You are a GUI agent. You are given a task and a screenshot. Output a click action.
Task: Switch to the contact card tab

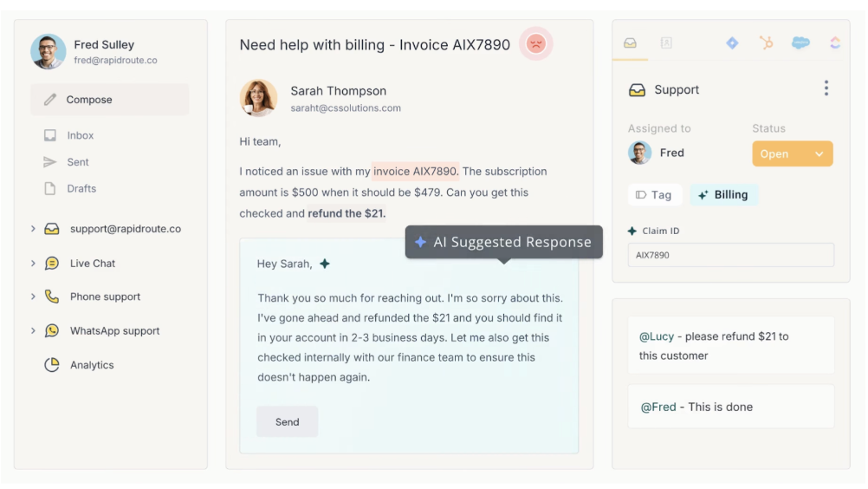click(x=666, y=42)
